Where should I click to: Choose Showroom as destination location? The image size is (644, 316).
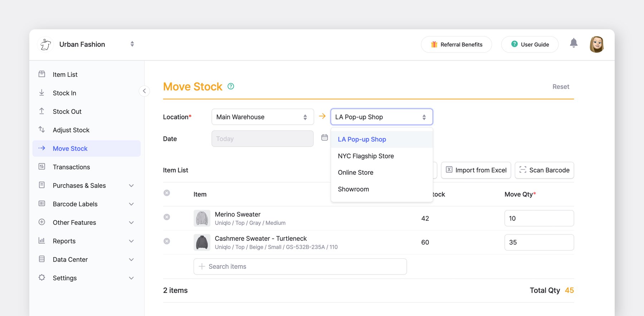point(353,189)
